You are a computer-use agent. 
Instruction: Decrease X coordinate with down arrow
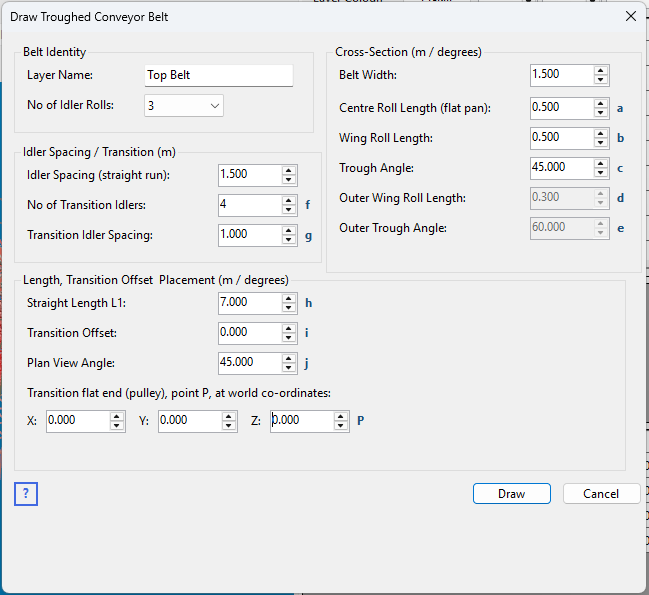click(x=117, y=426)
